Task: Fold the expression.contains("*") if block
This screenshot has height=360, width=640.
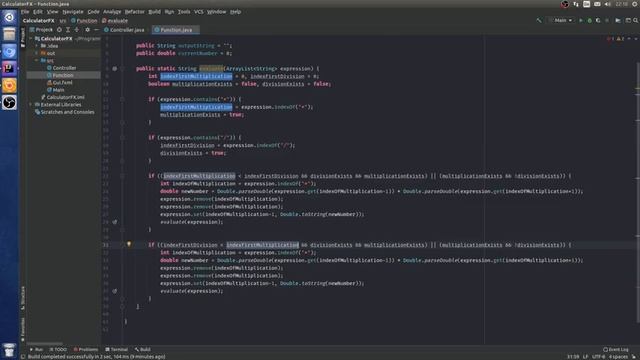Action: [122, 99]
